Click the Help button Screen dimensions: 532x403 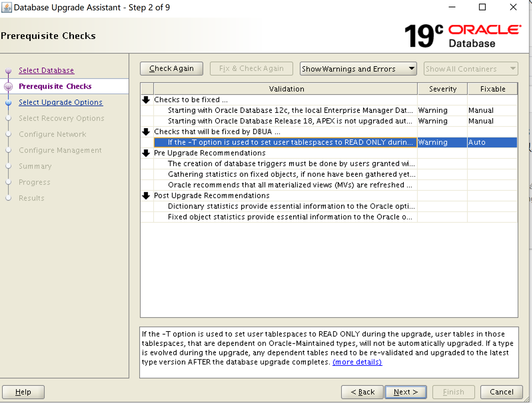[x=23, y=392]
